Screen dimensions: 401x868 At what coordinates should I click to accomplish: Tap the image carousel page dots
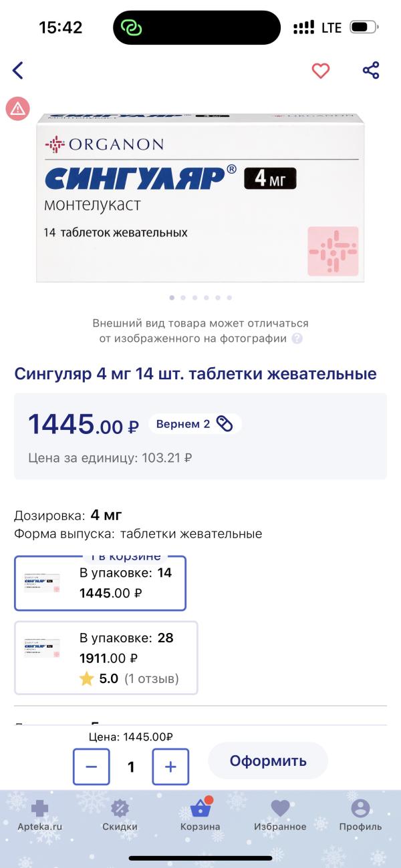200,298
